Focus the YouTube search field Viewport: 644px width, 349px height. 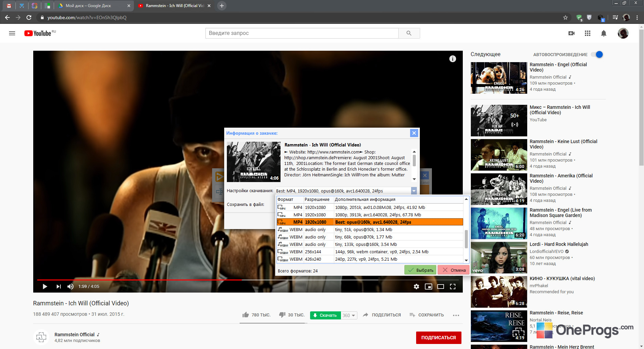[x=302, y=33]
